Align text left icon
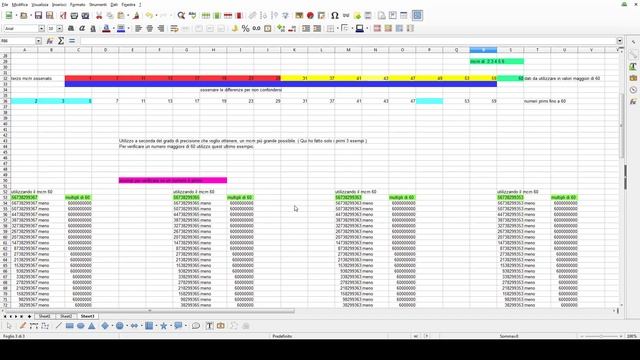 [138, 29]
